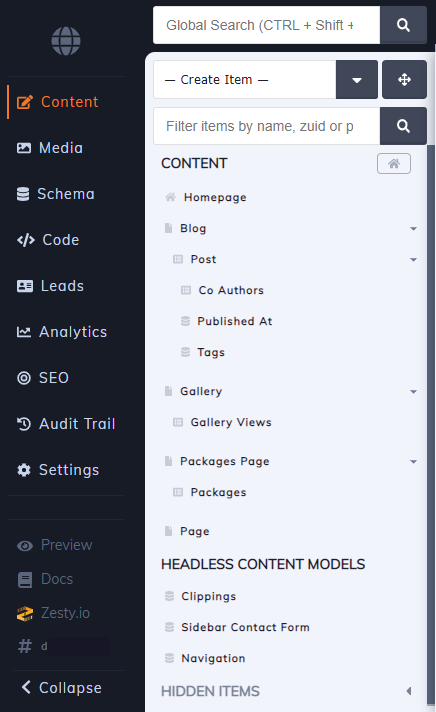Open the Media section icon
The width and height of the screenshot is (436, 712).
pyautogui.click(x=24, y=148)
